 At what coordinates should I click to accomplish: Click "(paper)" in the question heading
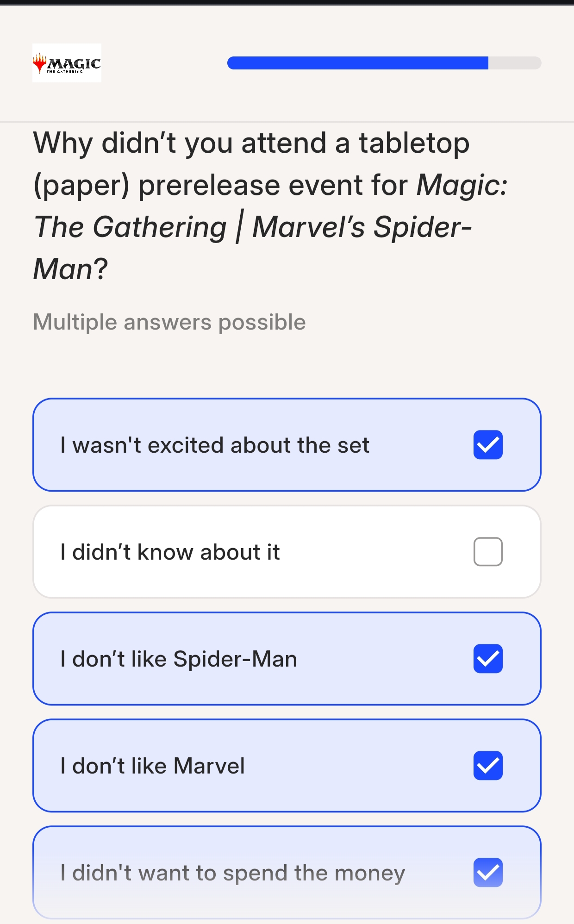(x=81, y=185)
